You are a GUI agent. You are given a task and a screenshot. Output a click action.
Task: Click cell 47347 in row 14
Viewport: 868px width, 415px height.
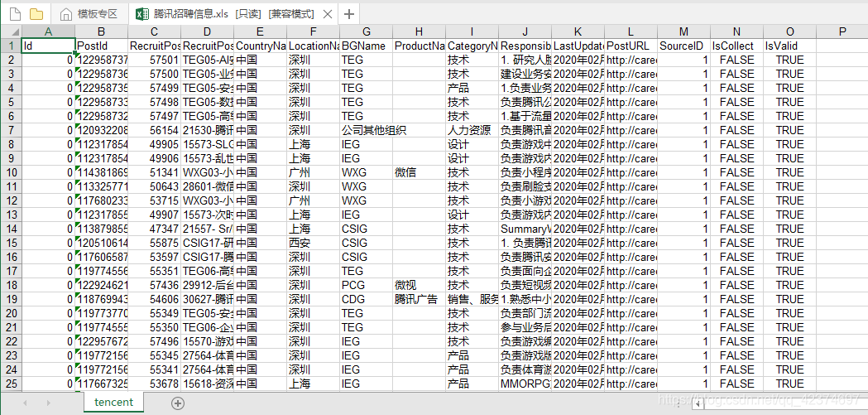[x=155, y=229]
